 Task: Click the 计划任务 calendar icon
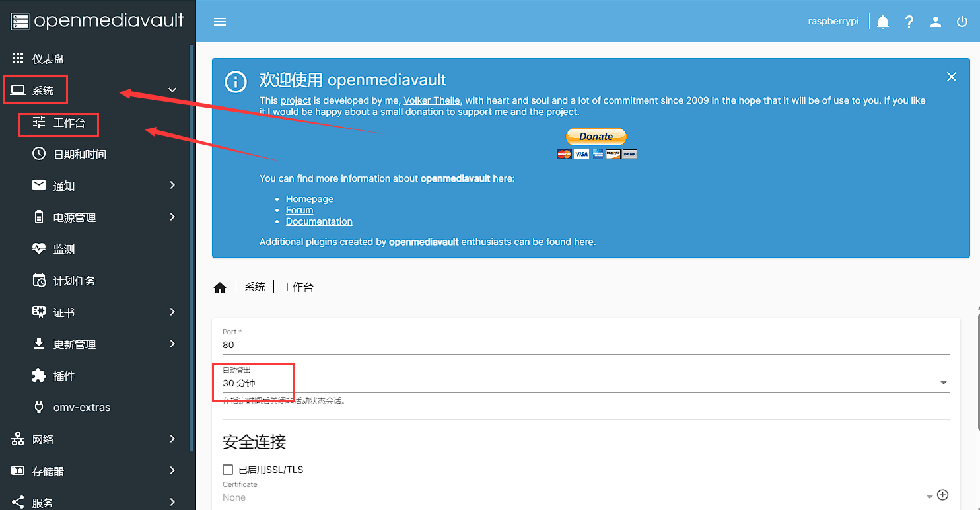pos(39,280)
